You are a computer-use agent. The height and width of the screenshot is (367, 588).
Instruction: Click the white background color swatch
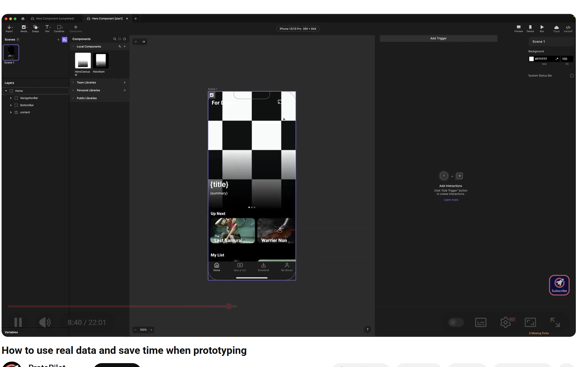(531, 59)
